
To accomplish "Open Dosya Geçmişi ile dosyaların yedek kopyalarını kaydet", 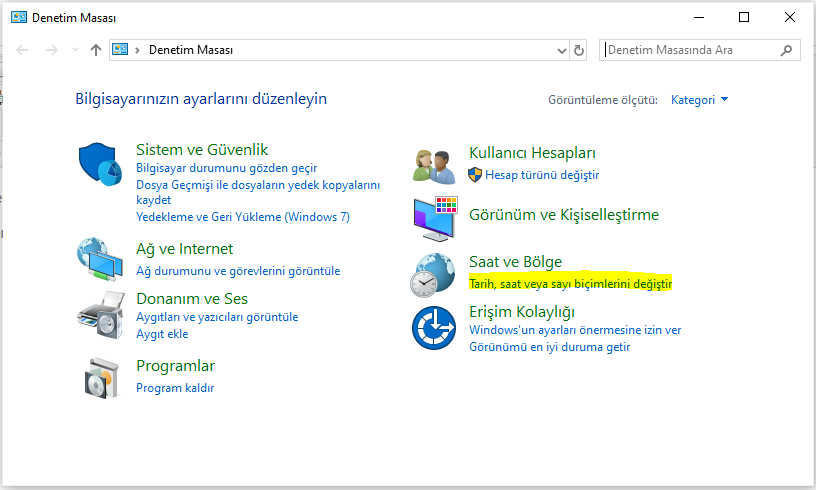I will 258,192.
